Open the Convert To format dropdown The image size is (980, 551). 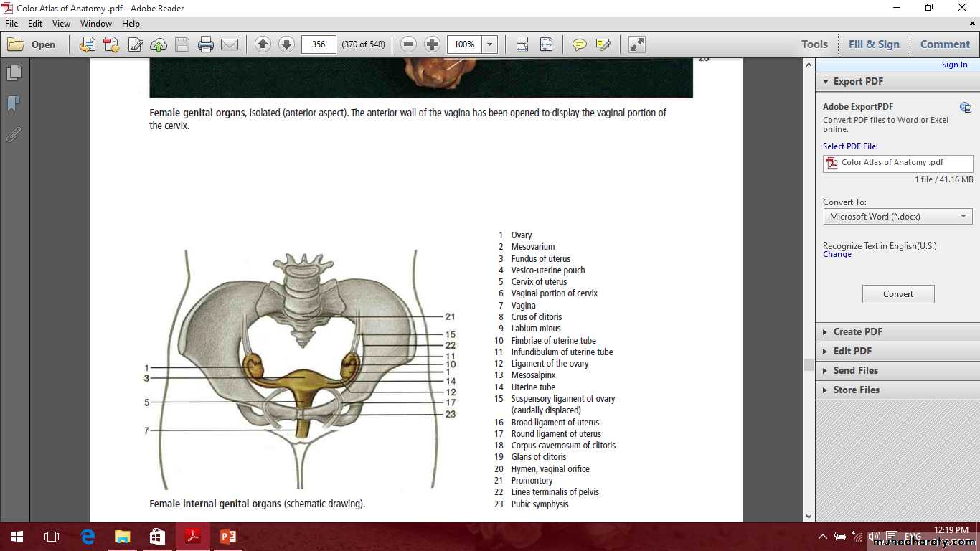click(897, 216)
